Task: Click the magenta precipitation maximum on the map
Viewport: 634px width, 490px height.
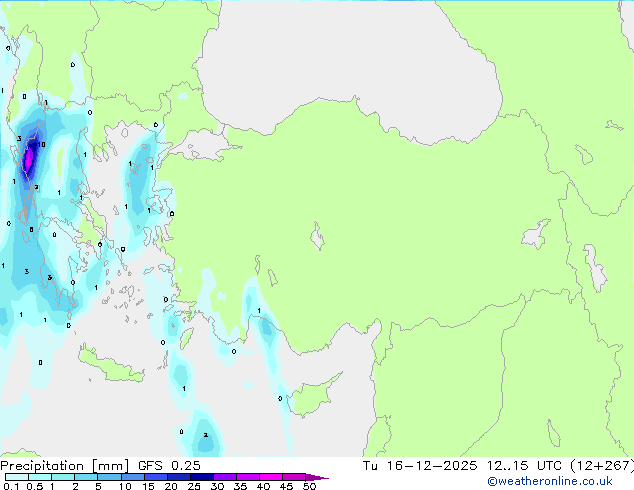Action: (29, 161)
